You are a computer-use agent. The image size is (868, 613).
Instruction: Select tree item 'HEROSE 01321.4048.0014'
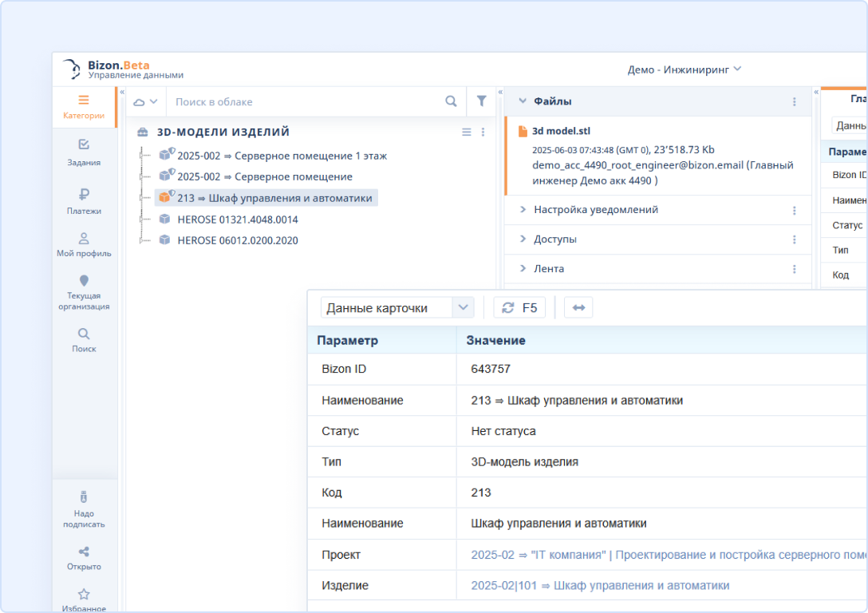(238, 219)
